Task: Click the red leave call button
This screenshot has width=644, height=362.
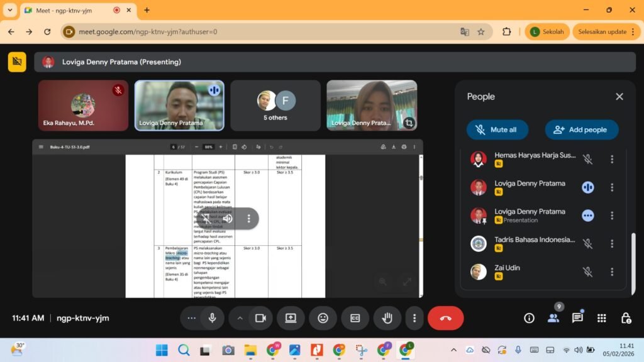Action: [445, 318]
